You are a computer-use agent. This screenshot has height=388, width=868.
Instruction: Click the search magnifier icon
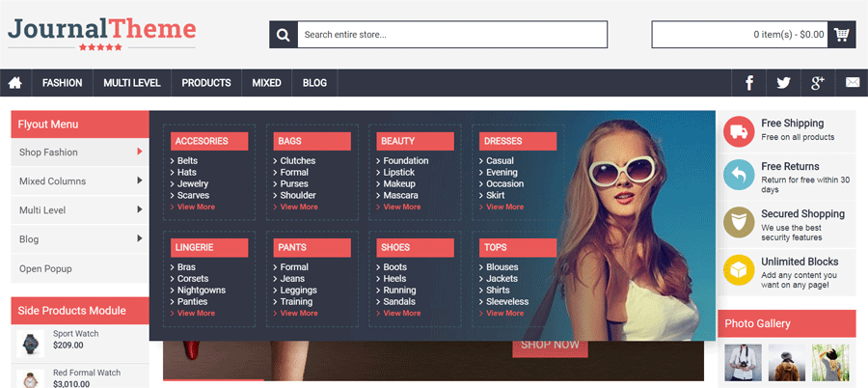coord(284,35)
